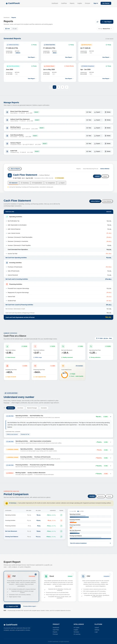Click the New Report button
117x644 pixels.
coord(107,22)
